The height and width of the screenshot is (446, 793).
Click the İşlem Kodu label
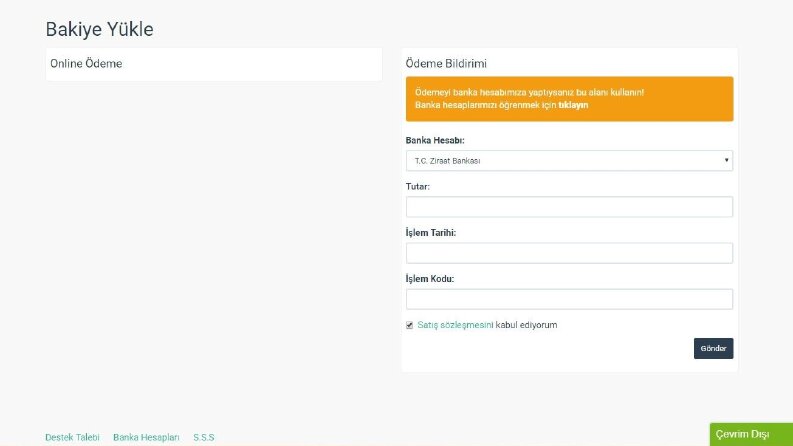[x=430, y=279]
